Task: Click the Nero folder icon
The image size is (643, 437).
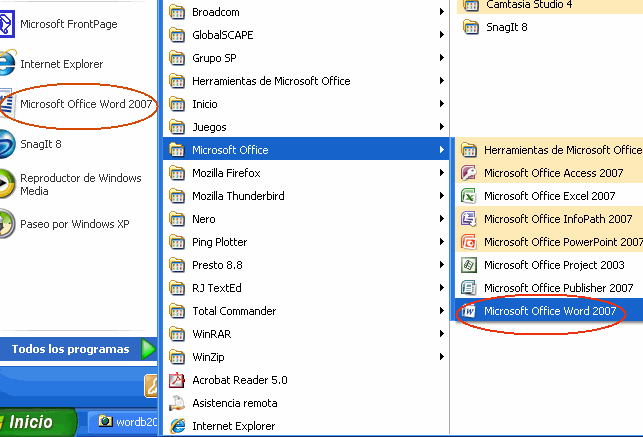Action: coord(177,219)
